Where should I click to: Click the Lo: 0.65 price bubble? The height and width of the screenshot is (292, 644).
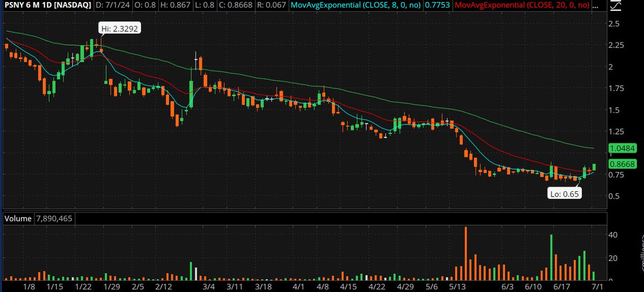(563, 193)
